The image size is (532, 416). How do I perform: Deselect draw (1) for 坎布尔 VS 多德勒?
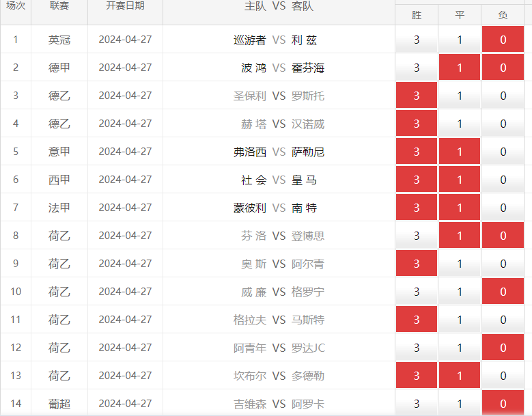coord(460,375)
